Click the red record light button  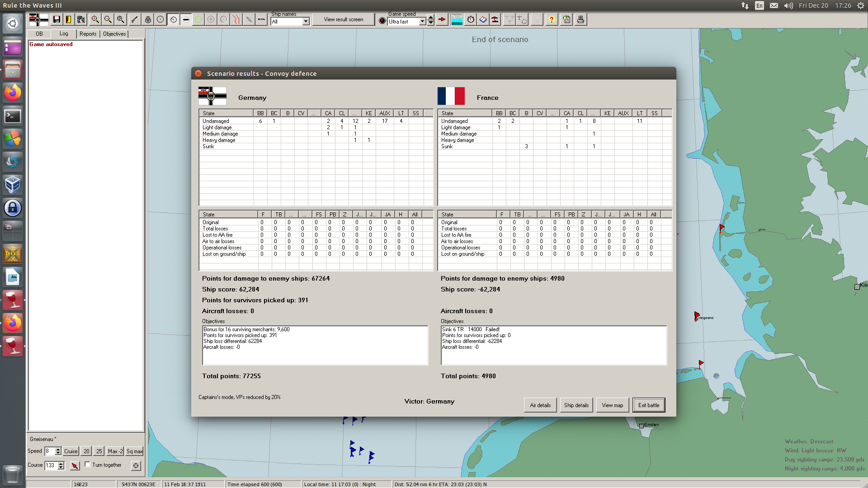coord(382,21)
